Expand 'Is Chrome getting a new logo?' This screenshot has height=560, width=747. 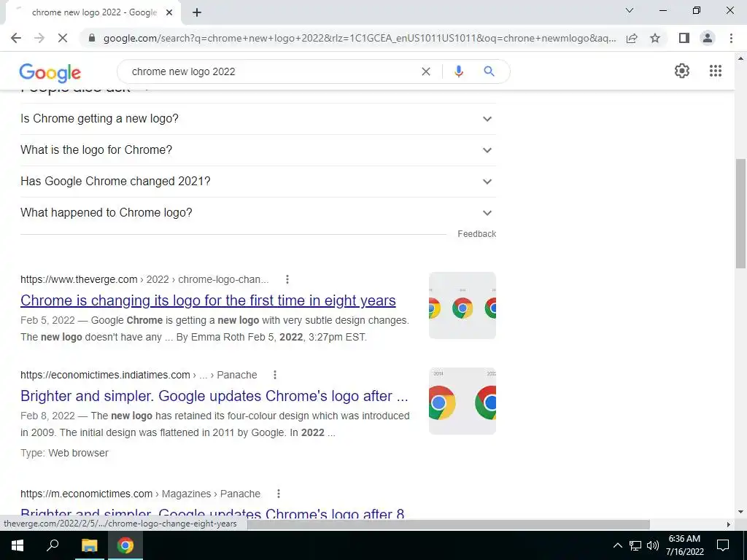pos(258,119)
